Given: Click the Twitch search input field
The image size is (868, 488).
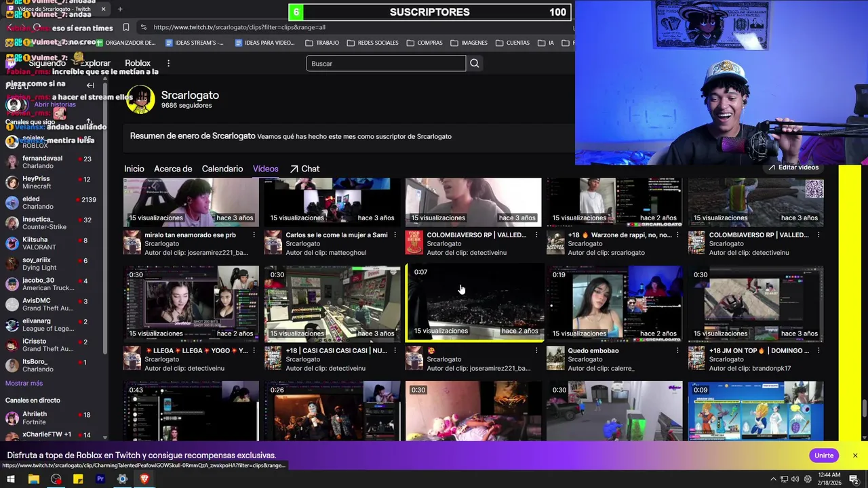Looking at the screenshot, I should [386, 63].
